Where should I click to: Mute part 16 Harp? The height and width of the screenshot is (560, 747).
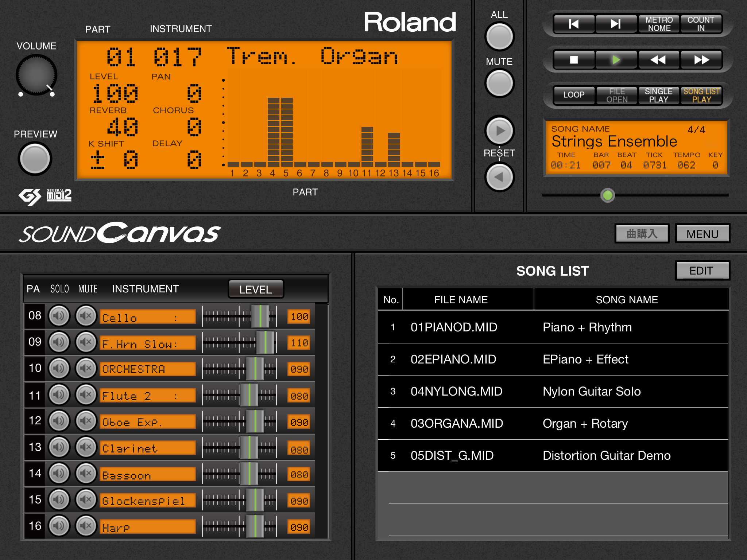(86, 526)
